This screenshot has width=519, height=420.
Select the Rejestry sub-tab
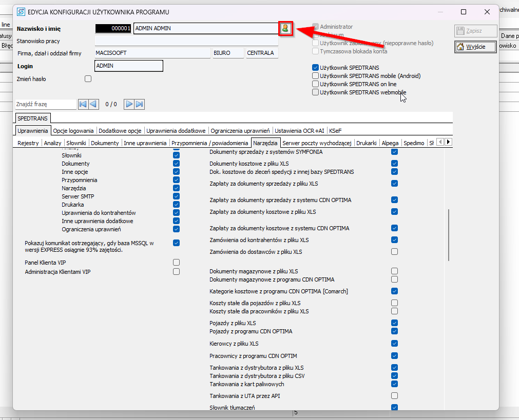tap(28, 143)
